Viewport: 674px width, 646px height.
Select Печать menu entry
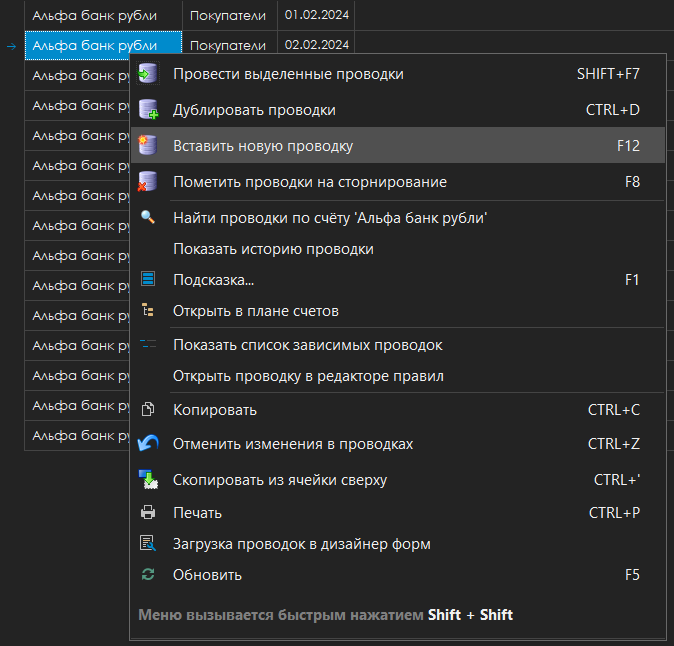coord(398,513)
